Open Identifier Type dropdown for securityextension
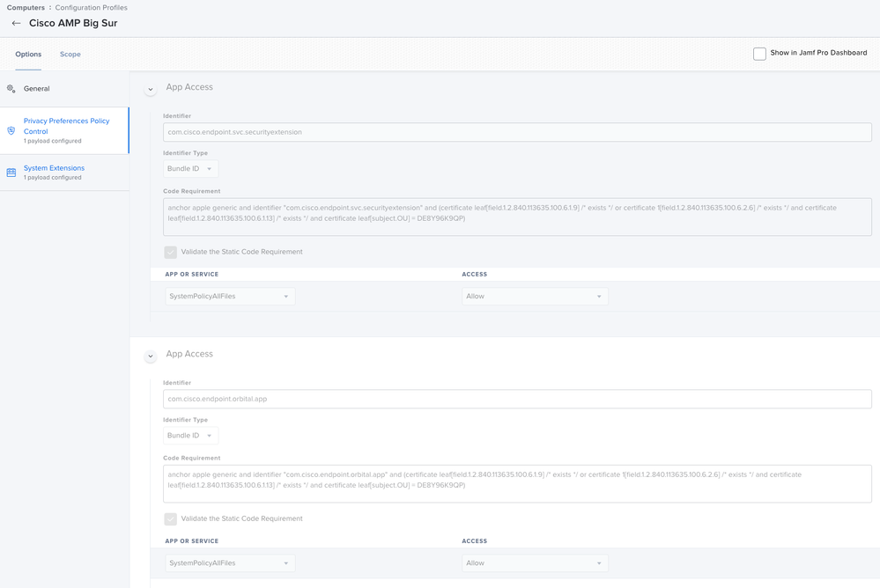Screen dimensions: 880x588 pos(190,169)
